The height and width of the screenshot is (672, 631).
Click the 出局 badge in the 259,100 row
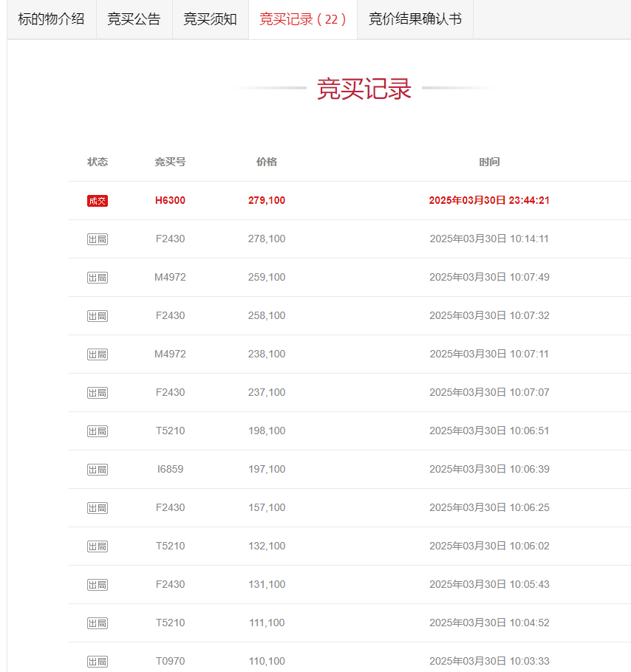[98, 278]
